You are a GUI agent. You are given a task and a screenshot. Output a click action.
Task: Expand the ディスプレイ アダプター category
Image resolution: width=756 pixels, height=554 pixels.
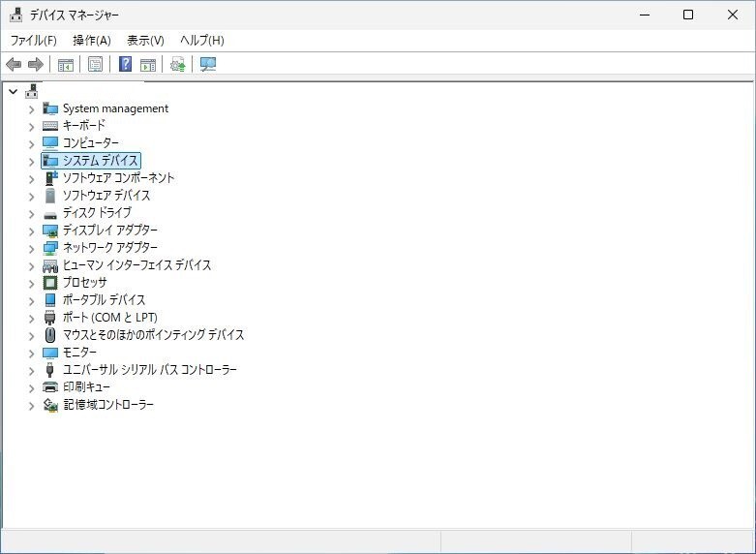(x=31, y=231)
